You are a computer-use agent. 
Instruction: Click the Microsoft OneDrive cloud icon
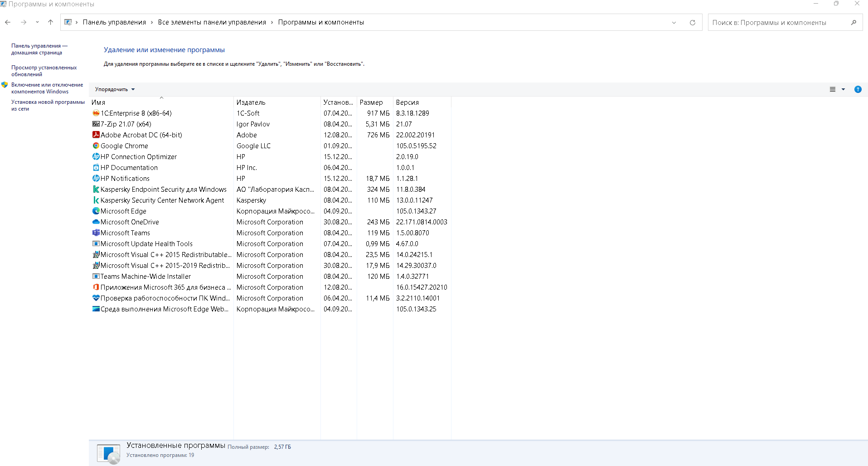click(96, 222)
